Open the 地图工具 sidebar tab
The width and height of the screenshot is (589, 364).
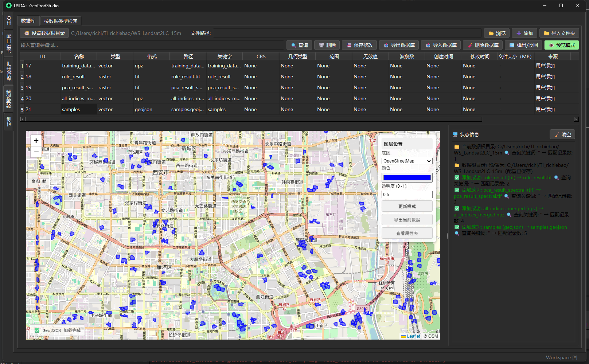pos(9,43)
